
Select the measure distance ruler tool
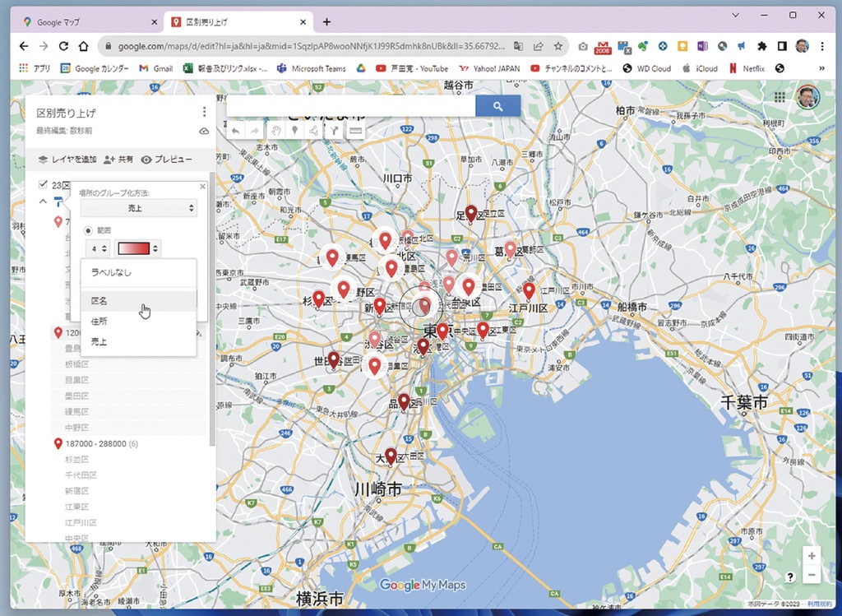click(355, 131)
